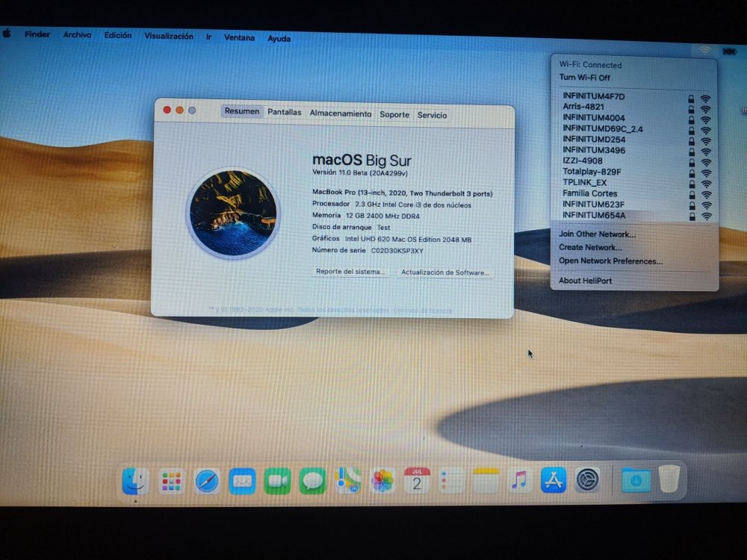Viewport: 747px width, 560px height.
Task: Open the Archivo menu
Action: (x=77, y=35)
